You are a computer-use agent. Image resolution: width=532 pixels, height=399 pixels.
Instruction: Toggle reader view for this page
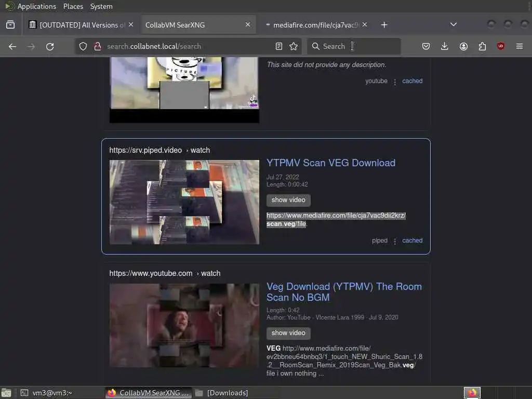click(279, 46)
